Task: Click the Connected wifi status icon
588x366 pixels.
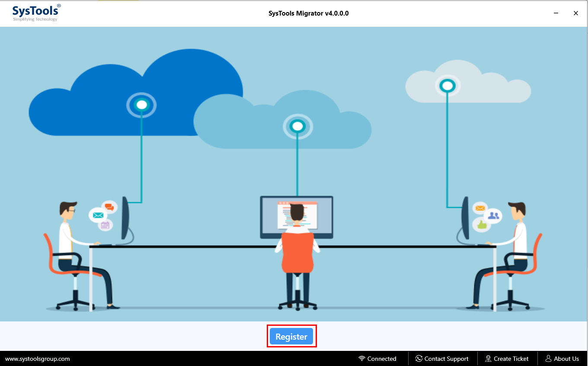Action: [362, 359]
